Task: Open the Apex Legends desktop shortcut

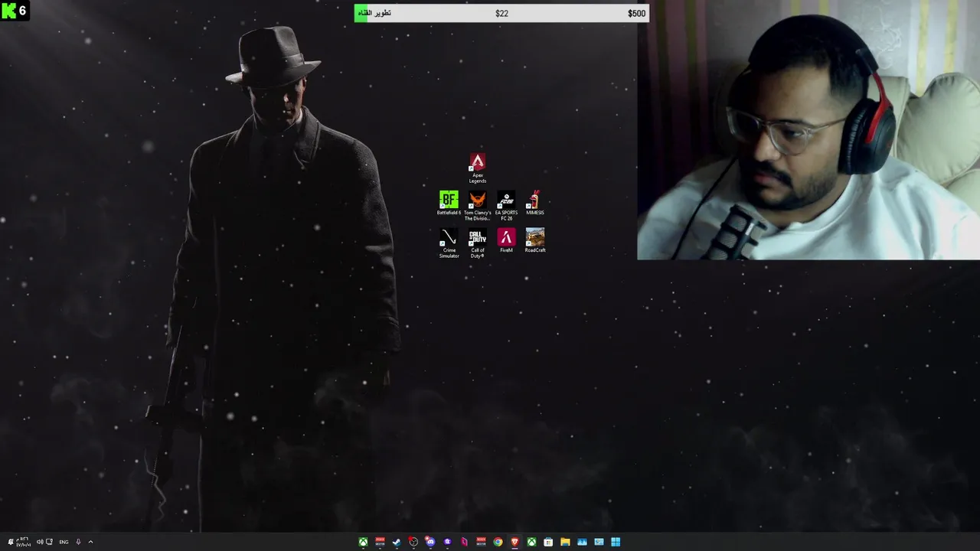Action: [477, 168]
